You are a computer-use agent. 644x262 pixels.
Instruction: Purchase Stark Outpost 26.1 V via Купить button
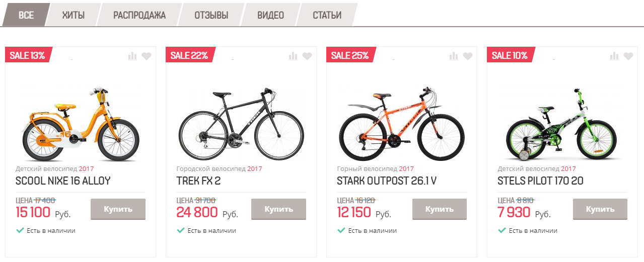pos(440,209)
